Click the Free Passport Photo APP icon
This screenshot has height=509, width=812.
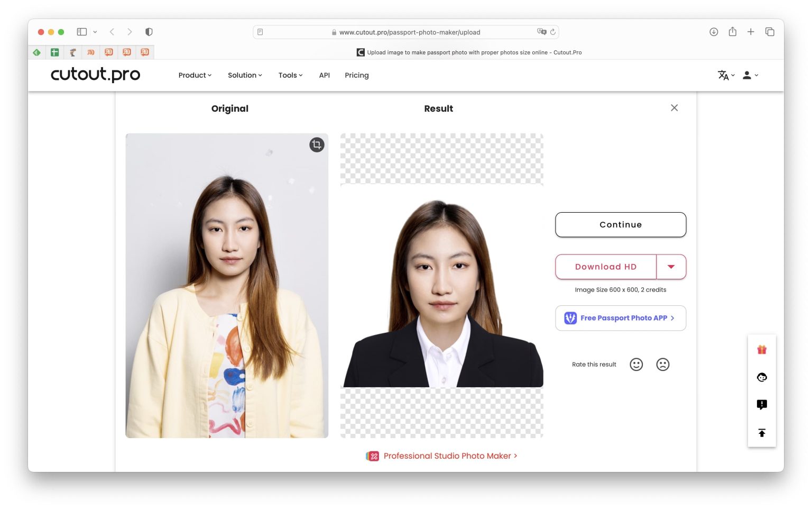(x=570, y=318)
